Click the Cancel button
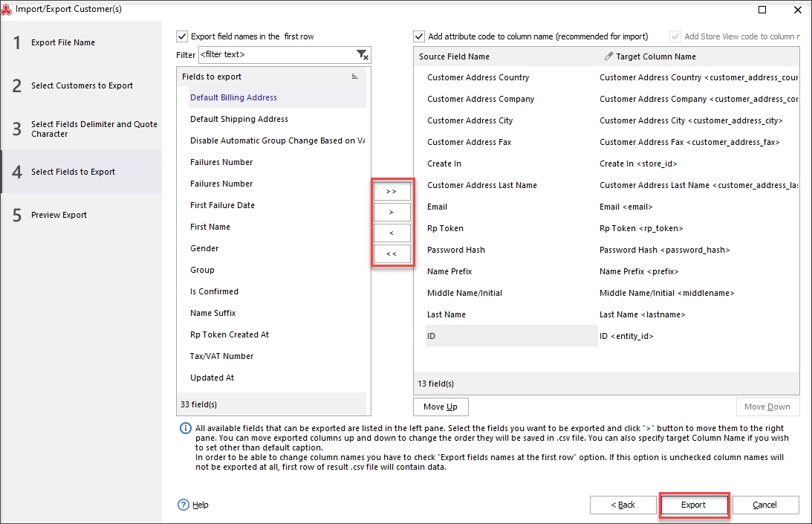812x524 pixels. pyautogui.click(x=765, y=505)
